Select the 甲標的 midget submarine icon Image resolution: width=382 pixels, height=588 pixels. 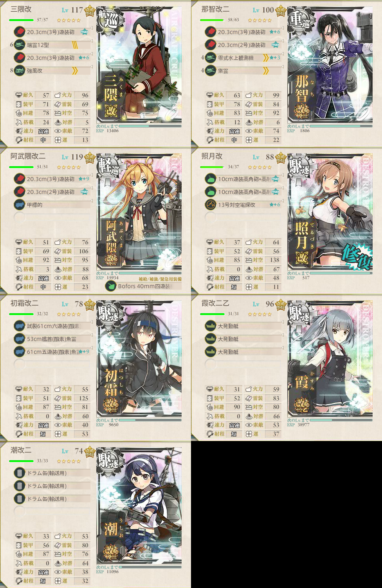pyautogui.click(x=20, y=205)
